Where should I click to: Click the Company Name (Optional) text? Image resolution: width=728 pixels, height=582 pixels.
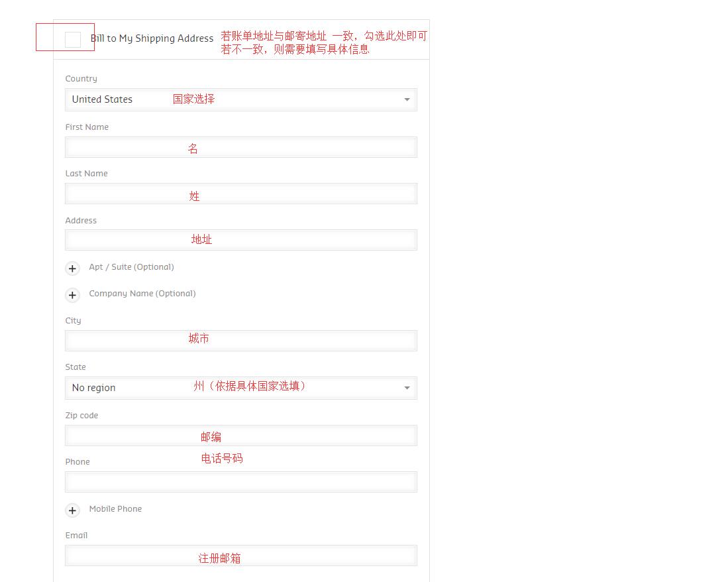click(x=142, y=294)
